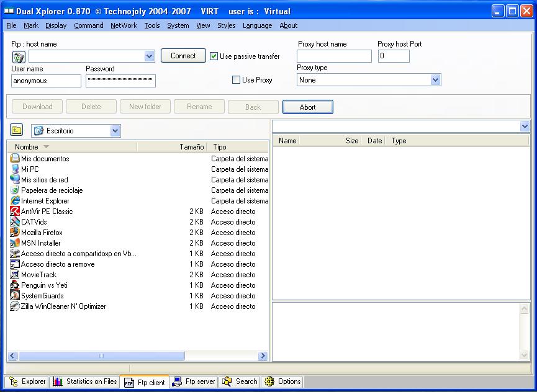Click the recycle bin icon beside host name
The width and height of the screenshot is (537, 392).
[x=19, y=57]
